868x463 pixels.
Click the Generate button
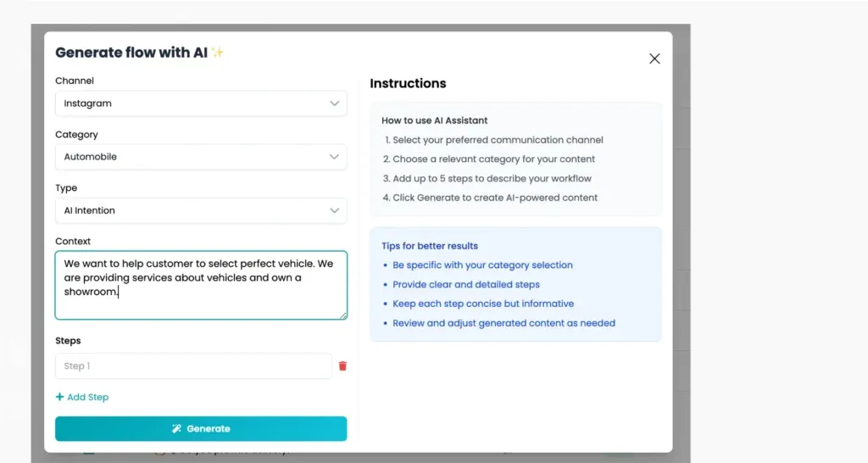[x=201, y=429]
